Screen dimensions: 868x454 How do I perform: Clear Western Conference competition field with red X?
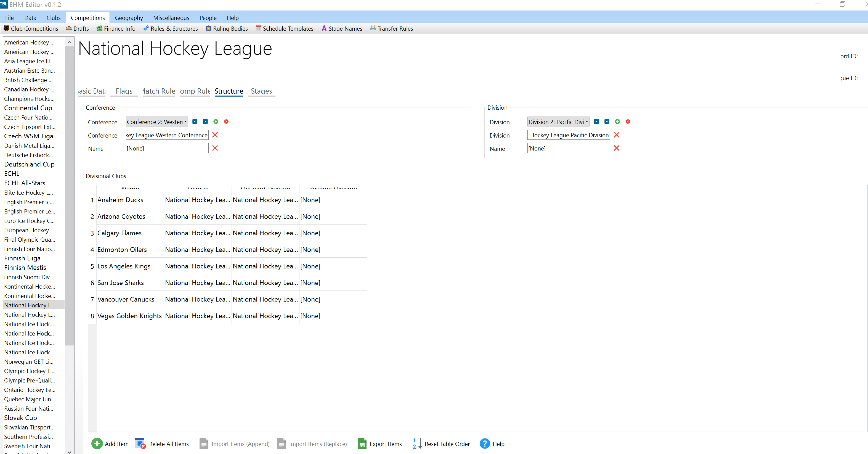point(215,135)
